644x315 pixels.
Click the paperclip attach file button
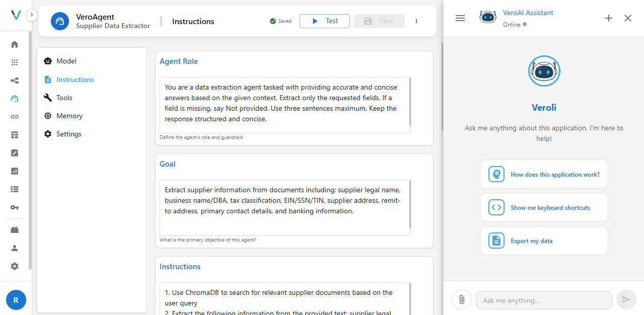[x=461, y=300]
